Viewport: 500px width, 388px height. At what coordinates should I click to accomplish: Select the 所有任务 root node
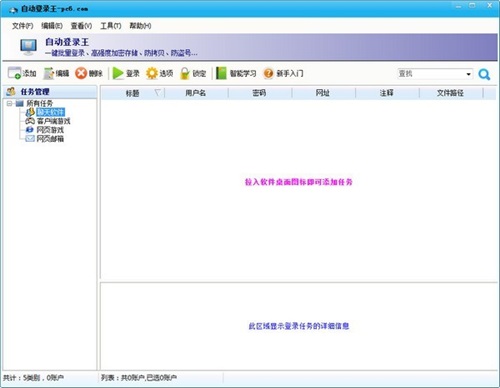(x=39, y=103)
